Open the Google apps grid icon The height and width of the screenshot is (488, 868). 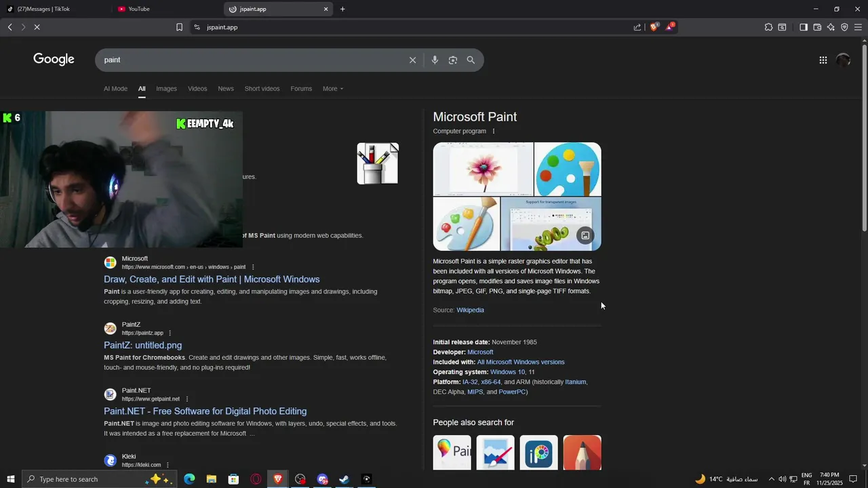pos(823,60)
